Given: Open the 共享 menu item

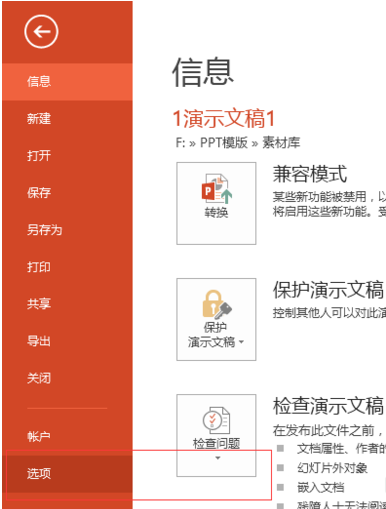Looking at the screenshot, I should 67,304.
